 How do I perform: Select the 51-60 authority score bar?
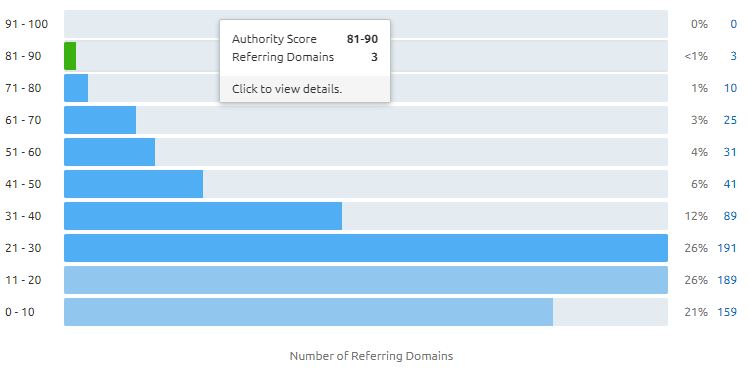pos(110,152)
